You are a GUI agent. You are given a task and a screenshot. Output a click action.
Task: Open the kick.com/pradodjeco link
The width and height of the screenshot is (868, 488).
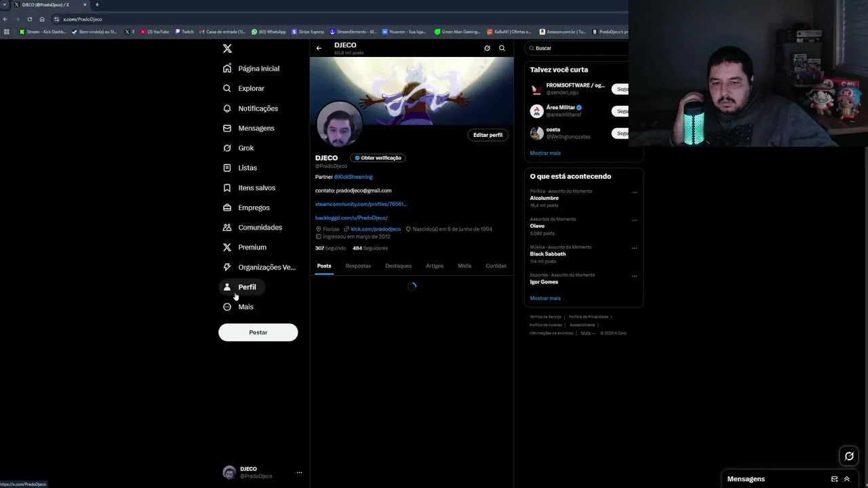376,229
